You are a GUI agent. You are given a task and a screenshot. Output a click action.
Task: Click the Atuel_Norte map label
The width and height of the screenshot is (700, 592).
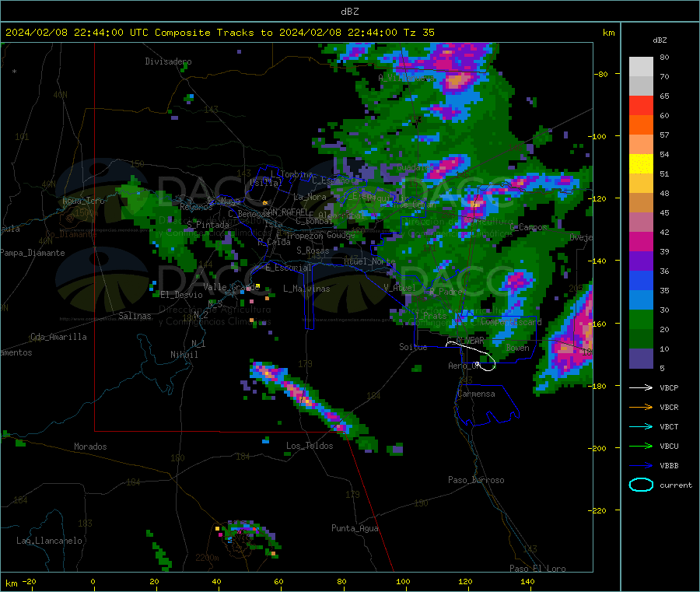click(x=369, y=261)
